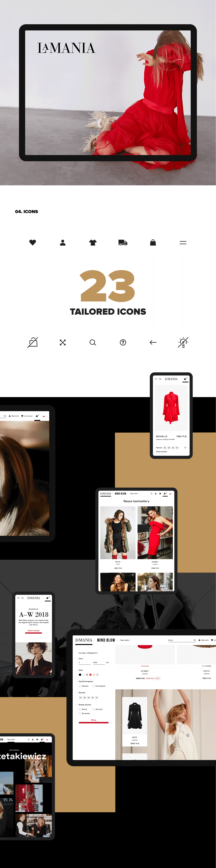Open the hamburger menu on the MICHELLE phone

pos(156,379)
